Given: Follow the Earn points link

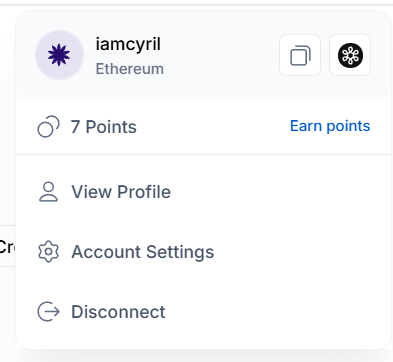Looking at the screenshot, I should click(x=330, y=126).
